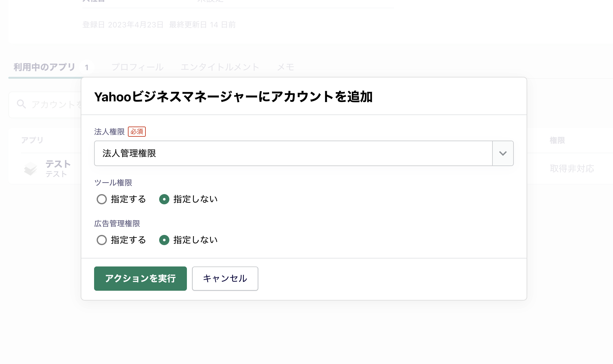Switch to the メモ tab
Viewport: 613px width, 364px height.
point(285,67)
